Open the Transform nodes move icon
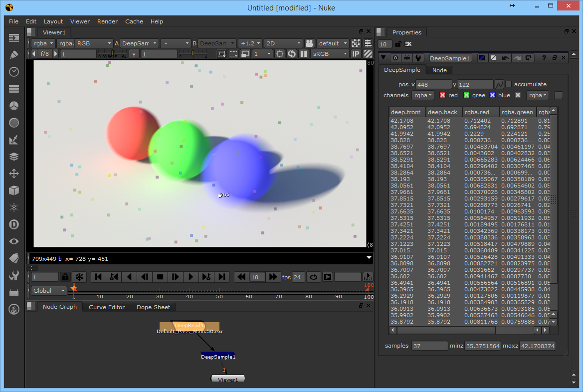 (14, 174)
